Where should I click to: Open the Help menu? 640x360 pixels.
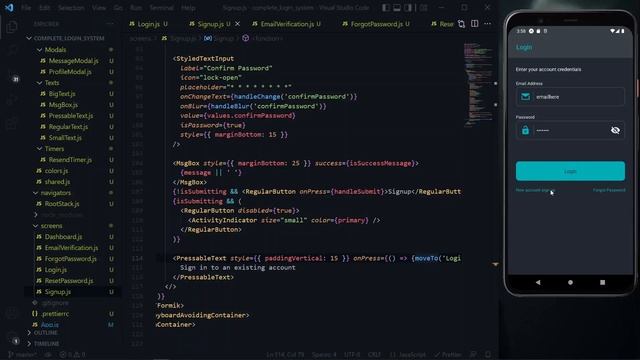click(188, 8)
